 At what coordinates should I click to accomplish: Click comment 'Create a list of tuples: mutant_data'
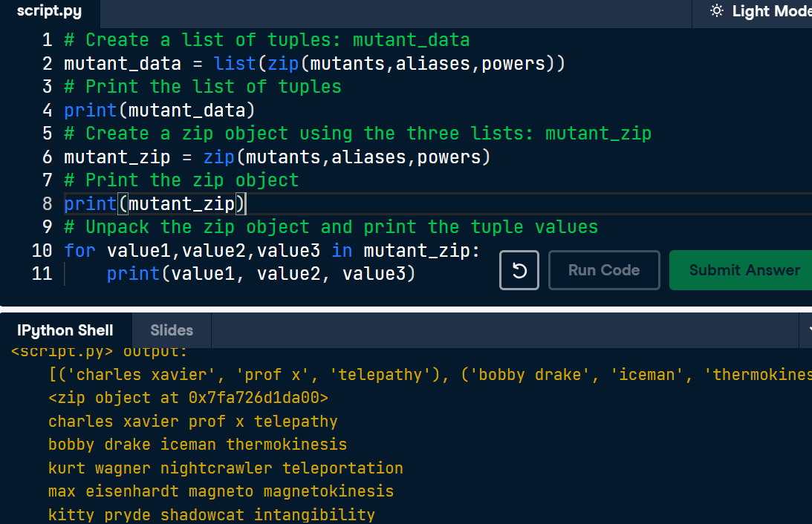coord(267,40)
